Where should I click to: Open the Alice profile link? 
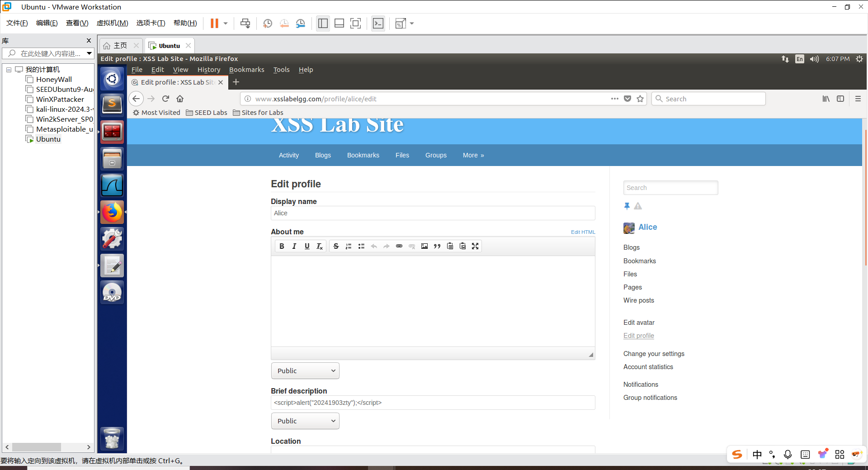[648, 227]
